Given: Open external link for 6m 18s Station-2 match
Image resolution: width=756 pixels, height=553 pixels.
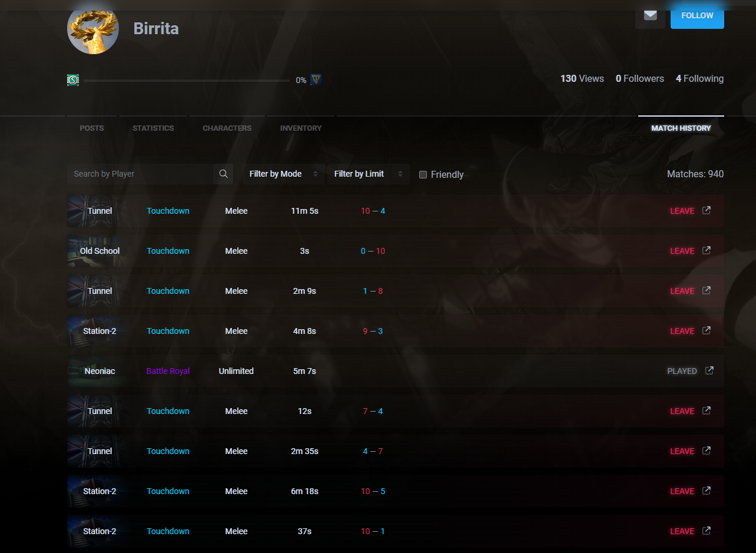Looking at the screenshot, I should coord(707,491).
